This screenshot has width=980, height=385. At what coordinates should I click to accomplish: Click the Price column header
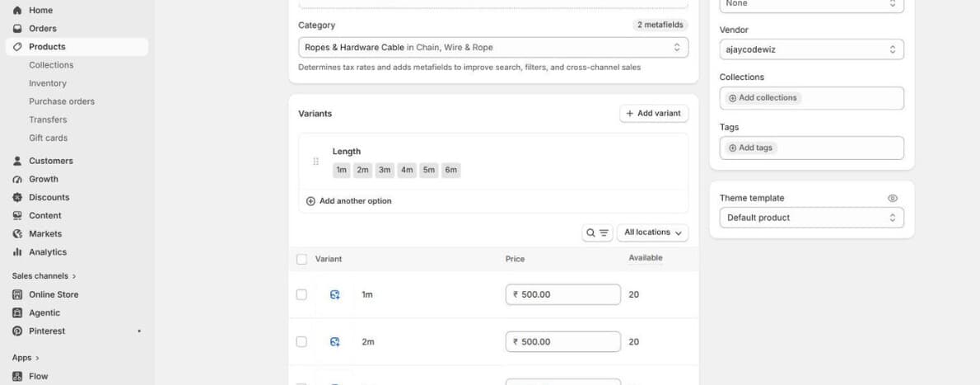[515, 259]
